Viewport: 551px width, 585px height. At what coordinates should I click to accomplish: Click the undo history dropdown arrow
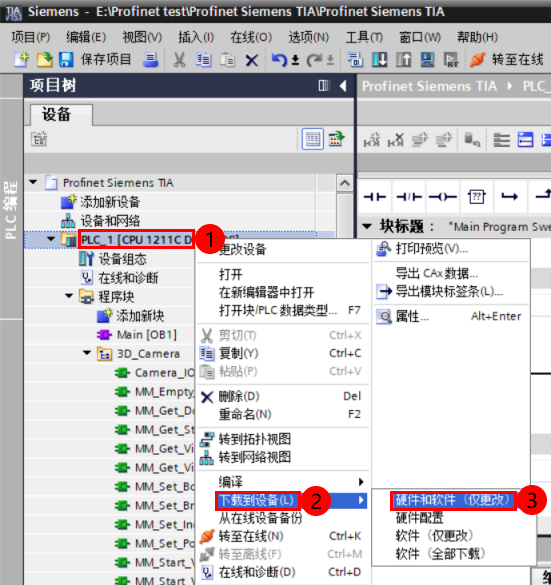[295, 60]
